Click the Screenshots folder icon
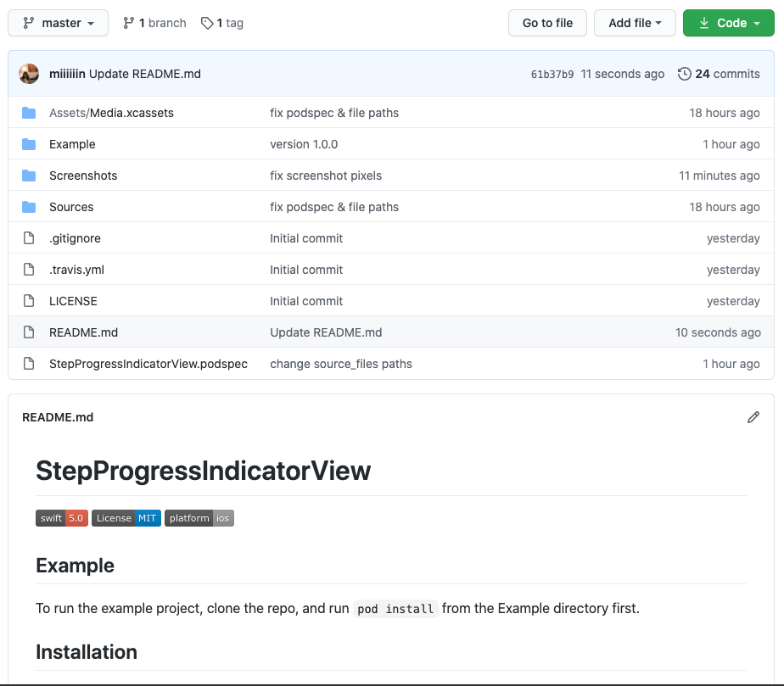Image resolution: width=784 pixels, height=686 pixels. tap(29, 176)
